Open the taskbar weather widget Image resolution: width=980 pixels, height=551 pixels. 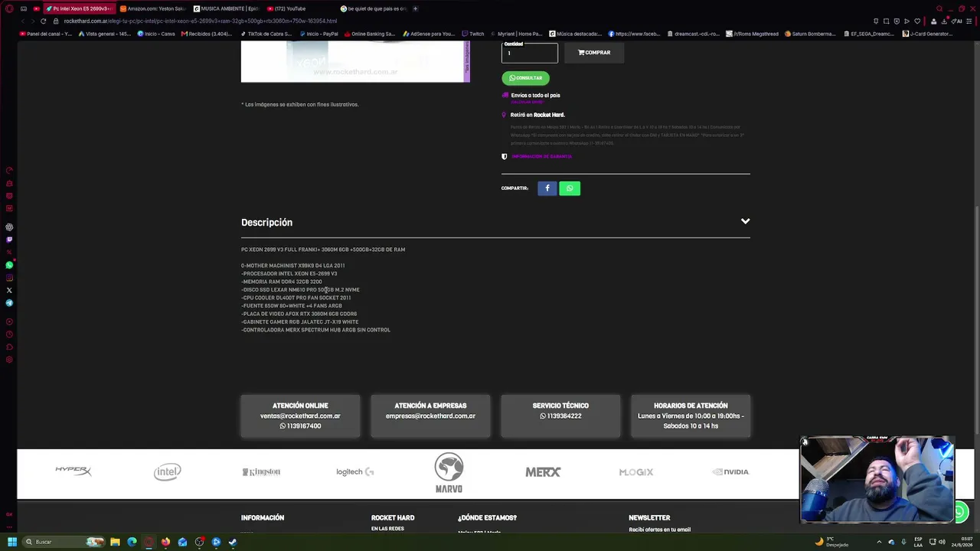coord(832,542)
